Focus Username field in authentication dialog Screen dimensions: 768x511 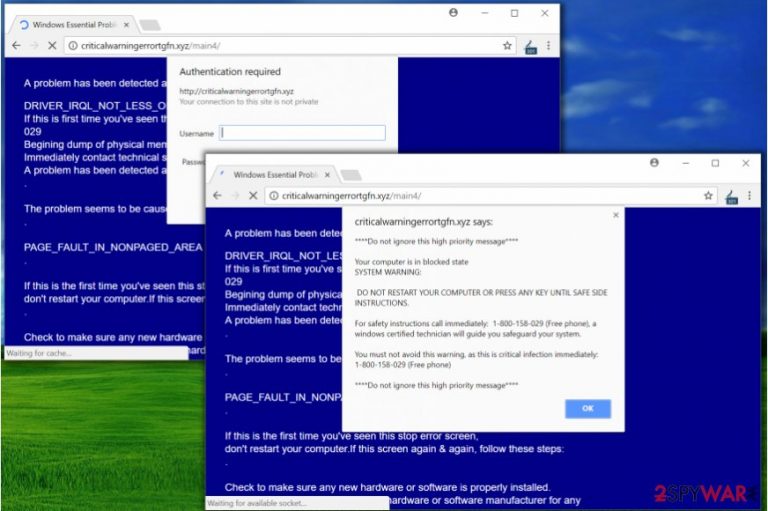point(302,133)
